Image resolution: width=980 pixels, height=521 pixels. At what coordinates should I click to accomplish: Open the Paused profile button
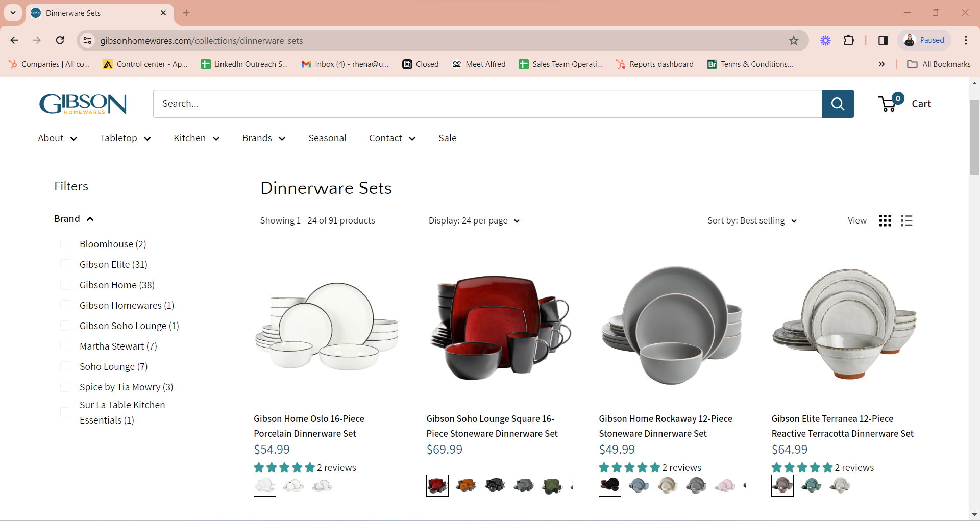click(x=924, y=40)
